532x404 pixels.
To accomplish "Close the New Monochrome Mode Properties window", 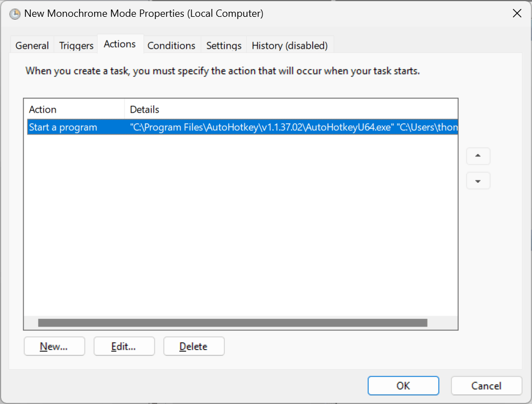I will [x=517, y=13].
